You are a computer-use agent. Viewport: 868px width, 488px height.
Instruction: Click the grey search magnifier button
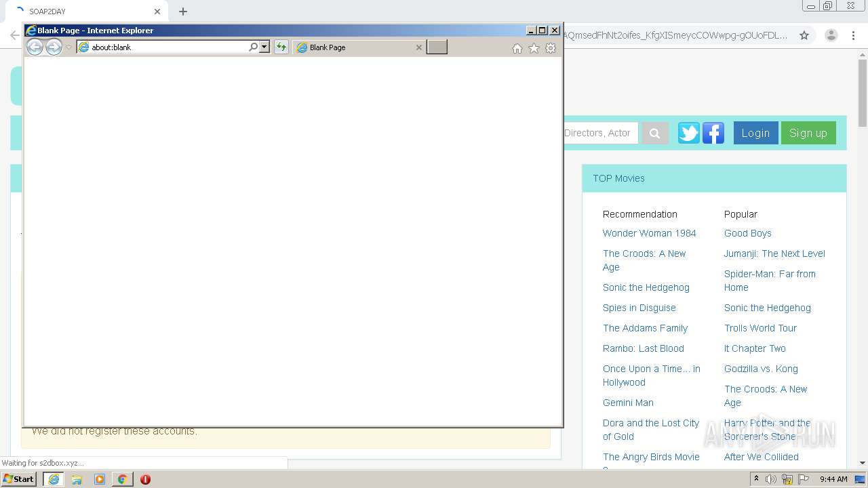pos(655,134)
